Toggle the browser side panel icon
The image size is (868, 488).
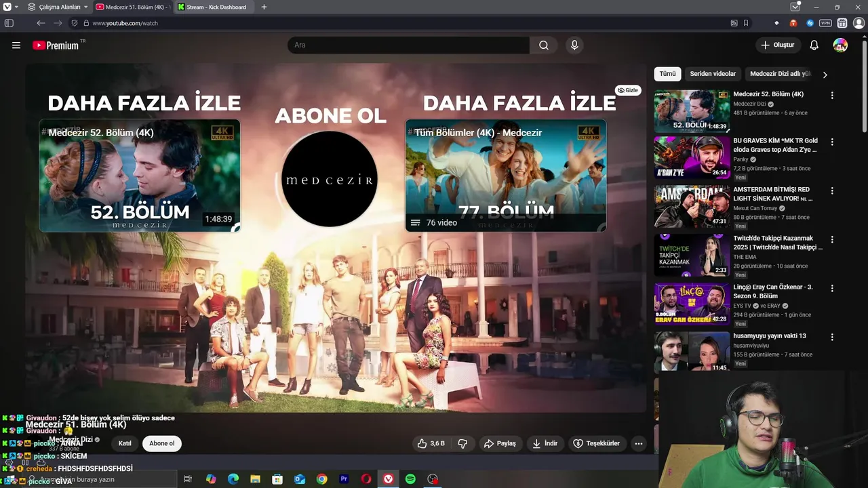pyautogui.click(x=9, y=23)
